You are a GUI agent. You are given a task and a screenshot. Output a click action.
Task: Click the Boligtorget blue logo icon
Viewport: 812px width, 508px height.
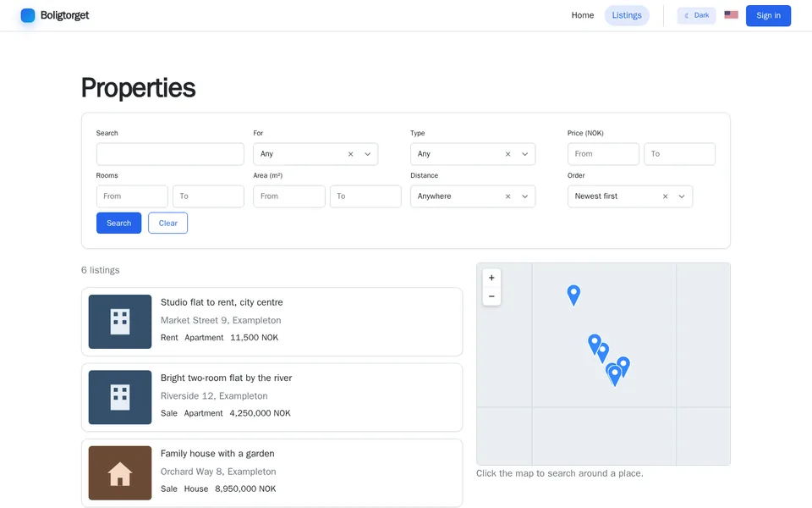click(28, 15)
